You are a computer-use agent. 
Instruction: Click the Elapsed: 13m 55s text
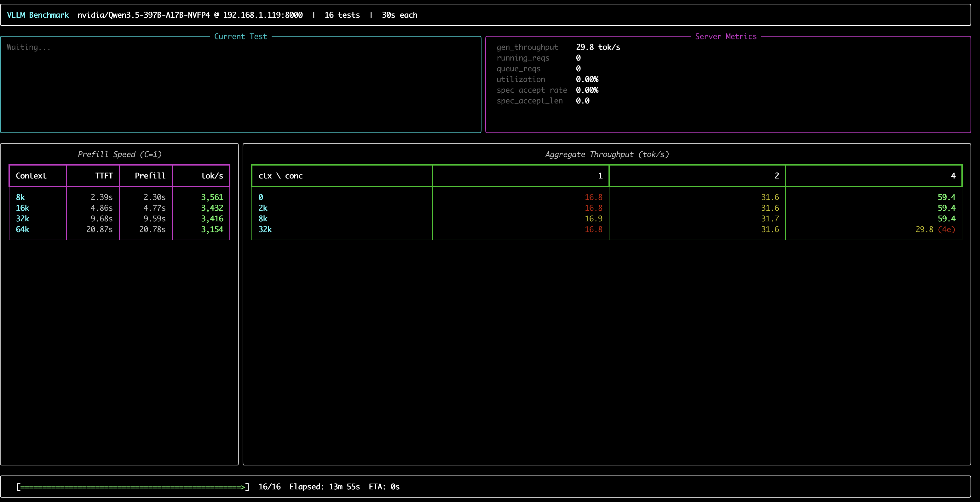click(x=324, y=487)
